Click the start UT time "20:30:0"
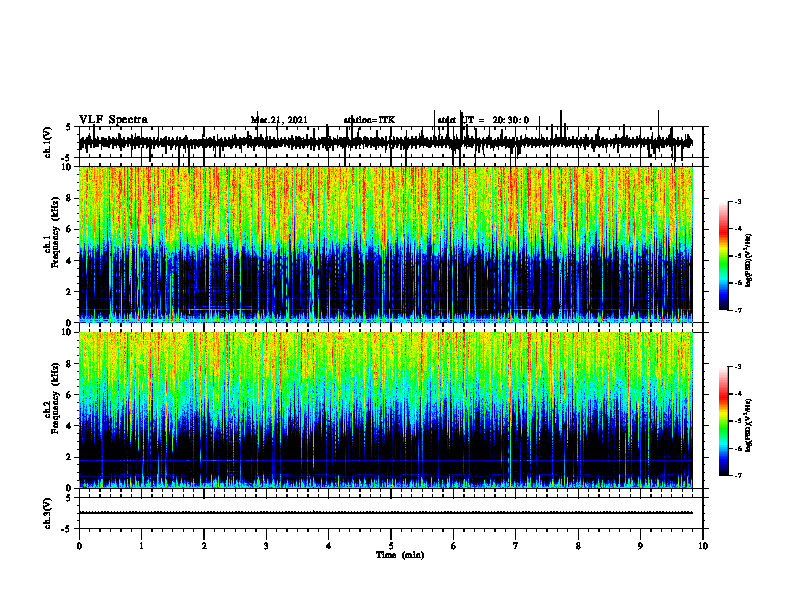This screenshot has height=612, width=792. (511, 120)
